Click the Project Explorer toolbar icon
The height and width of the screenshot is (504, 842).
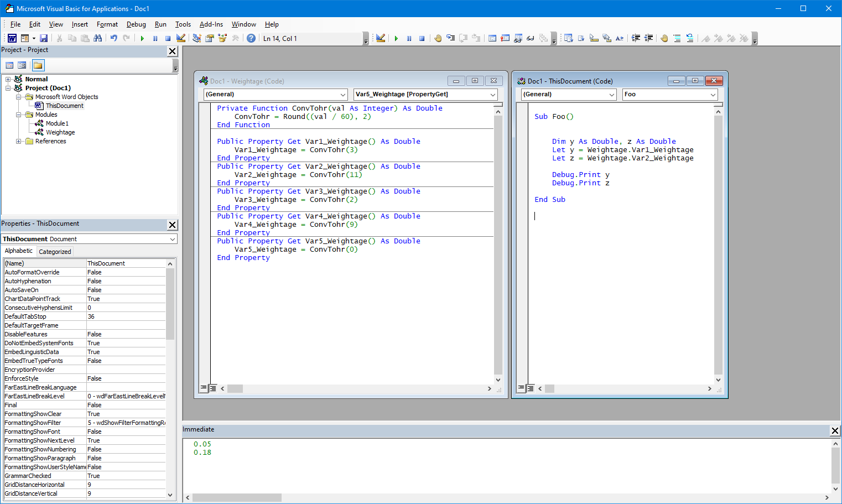tap(196, 38)
